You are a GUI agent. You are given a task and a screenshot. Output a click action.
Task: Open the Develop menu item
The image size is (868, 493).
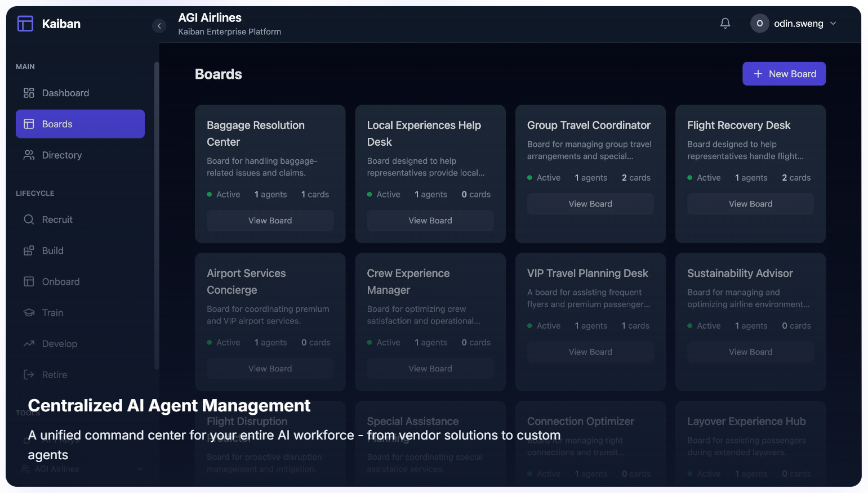(60, 344)
